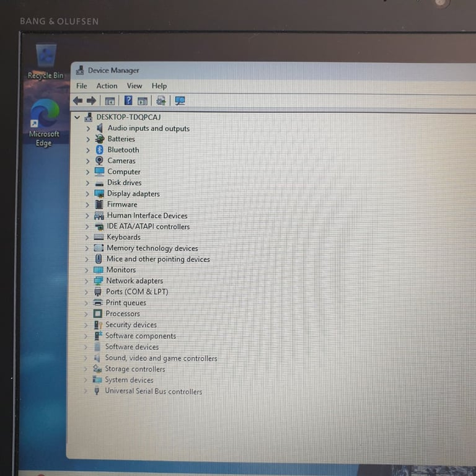Viewport: 476px width, 476px height.
Task: Click the printer icon beside Print queues
Action: 98,302
